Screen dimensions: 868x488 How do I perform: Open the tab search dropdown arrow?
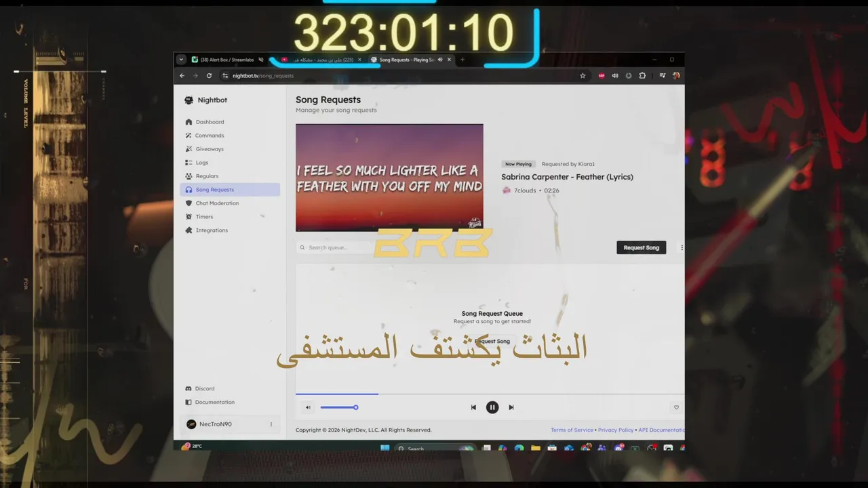click(x=181, y=60)
